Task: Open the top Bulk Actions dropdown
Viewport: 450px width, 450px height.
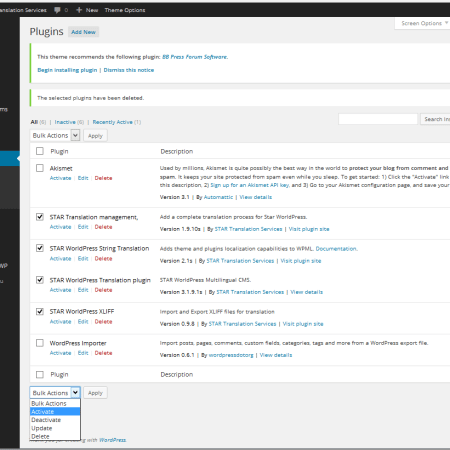Action: (55, 135)
